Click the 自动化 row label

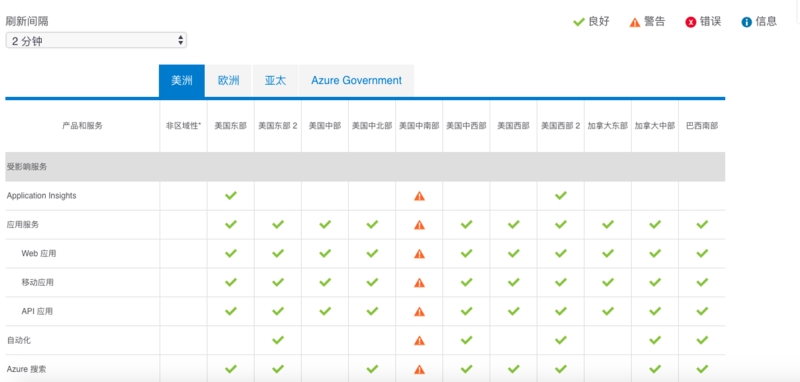pos(19,340)
